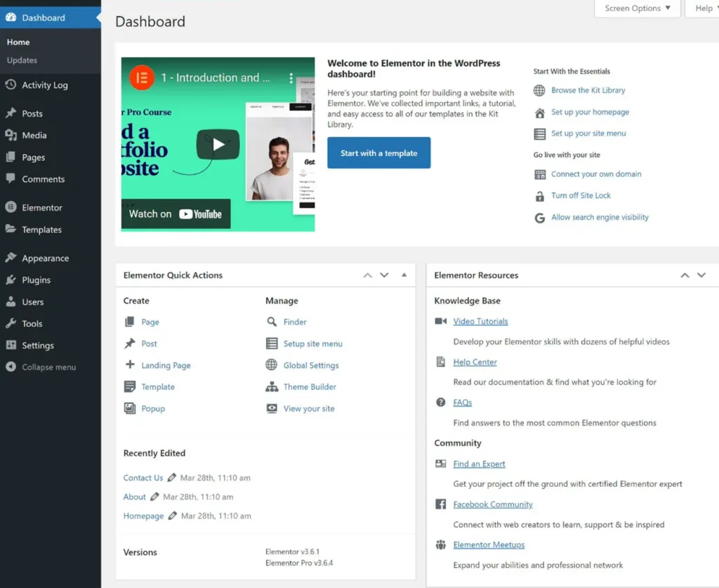Click the Facebook icon beside Facebook Community
The image size is (719, 588).
coord(441,504)
